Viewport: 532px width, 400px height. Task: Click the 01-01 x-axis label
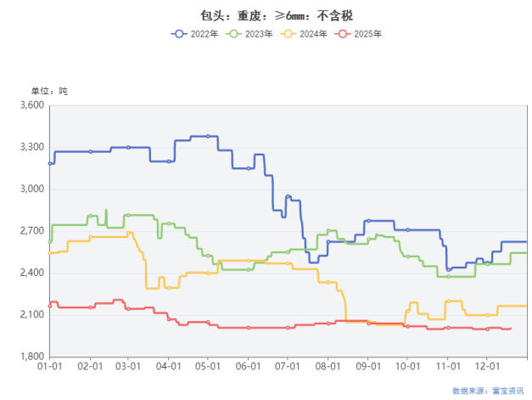click(x=49, y=369)
